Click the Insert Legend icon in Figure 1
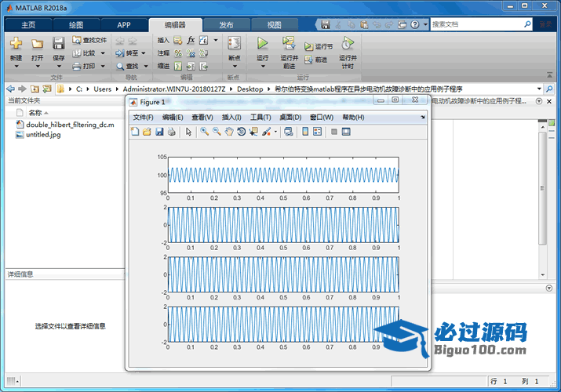This screenshot has height=392, width=561. coord(317,132)
